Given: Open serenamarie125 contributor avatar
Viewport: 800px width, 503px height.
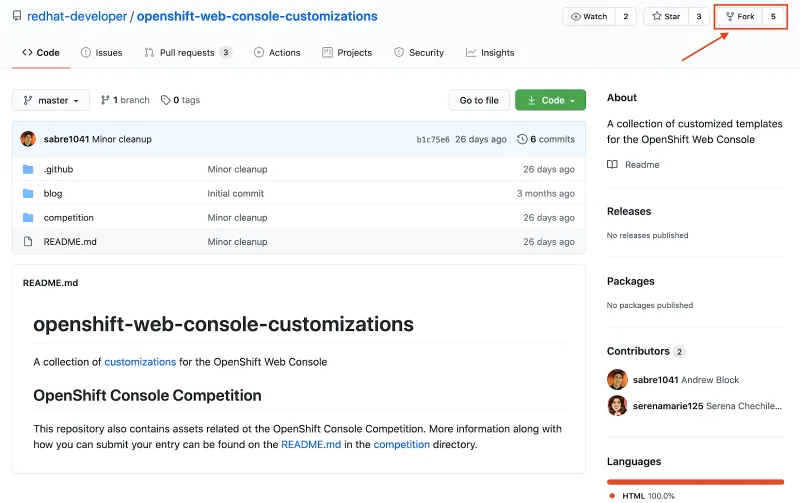Looking at the screenshot, I should click(x=617, y=405).
